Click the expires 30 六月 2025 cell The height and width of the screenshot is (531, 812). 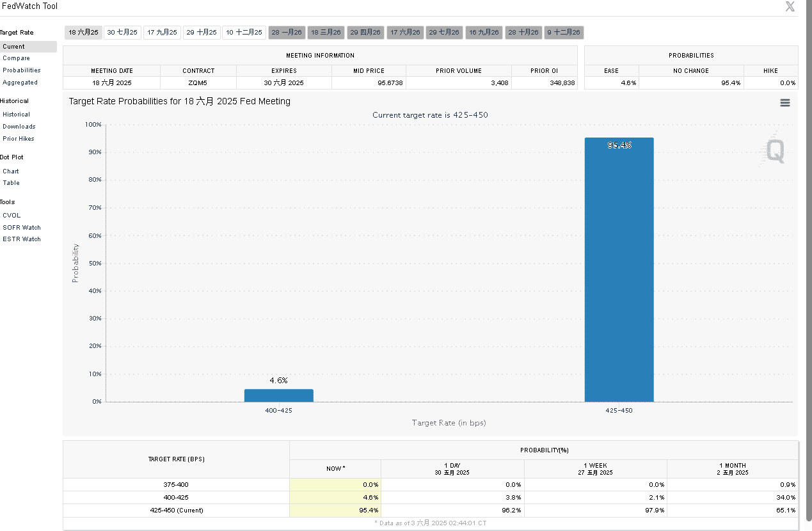pyautogui.click(x=284, y=83)
